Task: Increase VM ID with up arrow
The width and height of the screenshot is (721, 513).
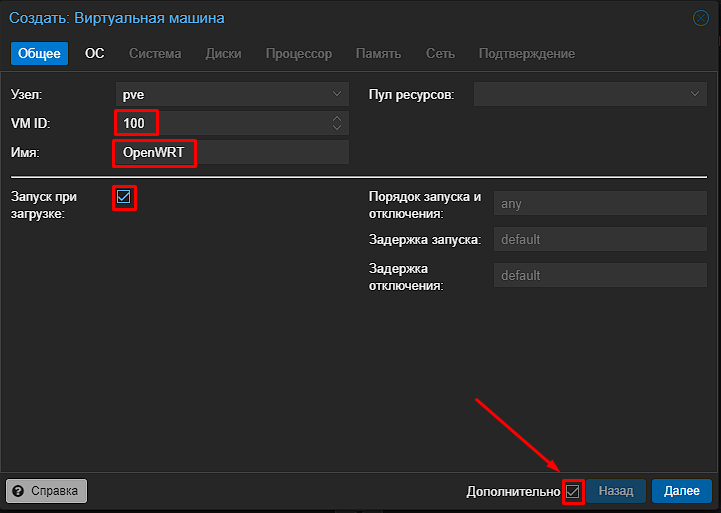Action: [337, 119]
